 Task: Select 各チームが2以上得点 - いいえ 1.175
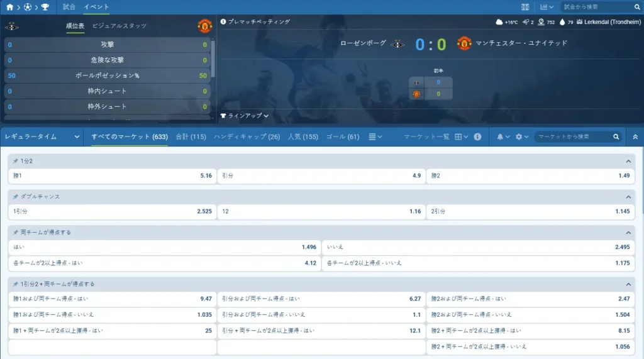click(479, 263)
